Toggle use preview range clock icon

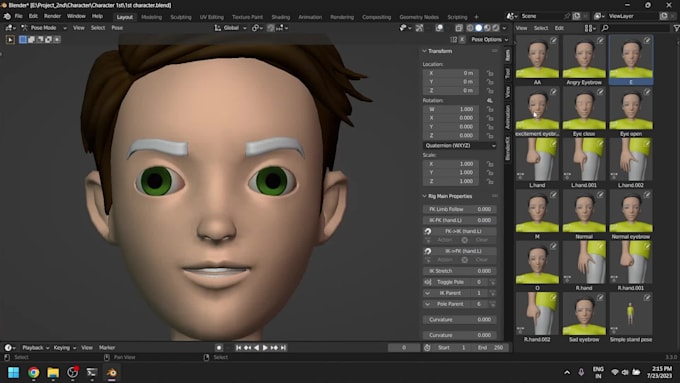tap(428, 348)
